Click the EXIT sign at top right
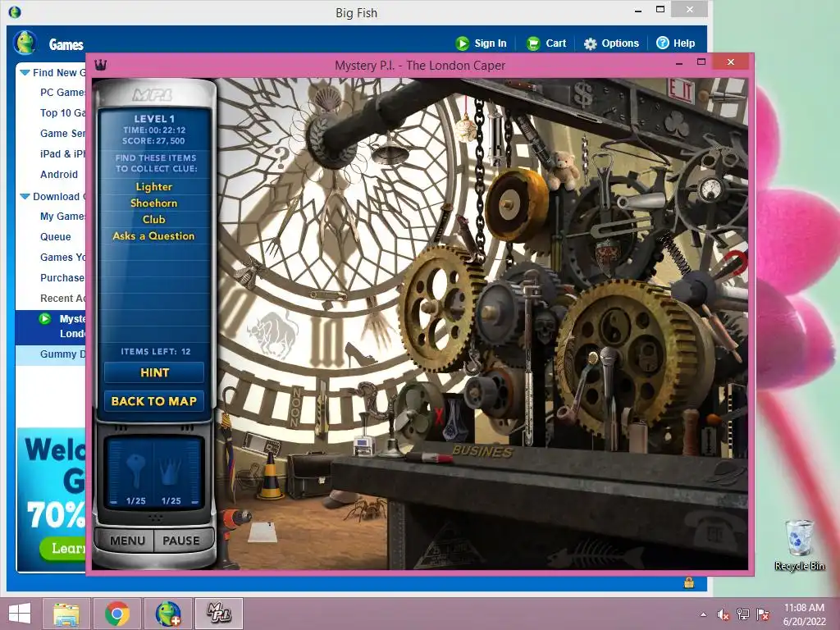840x630 pixels. click(681, 90)
